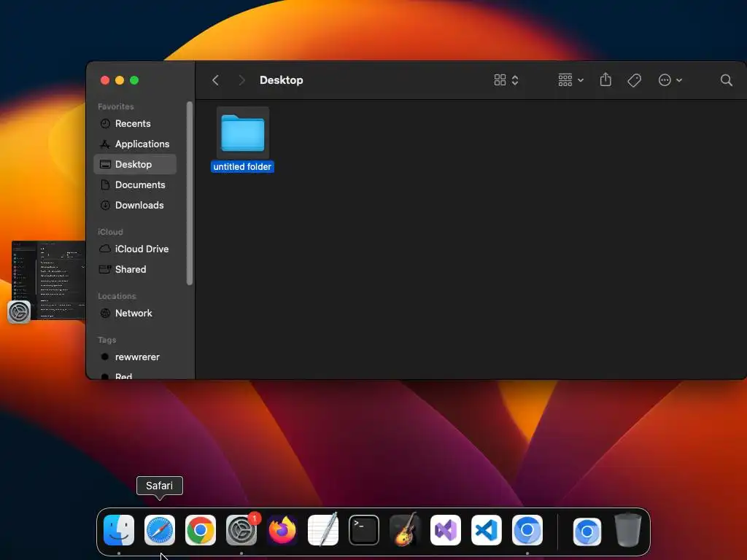Click the Desktop window title
The width and height of the screenshot is (747, 560).
point(281,80)
